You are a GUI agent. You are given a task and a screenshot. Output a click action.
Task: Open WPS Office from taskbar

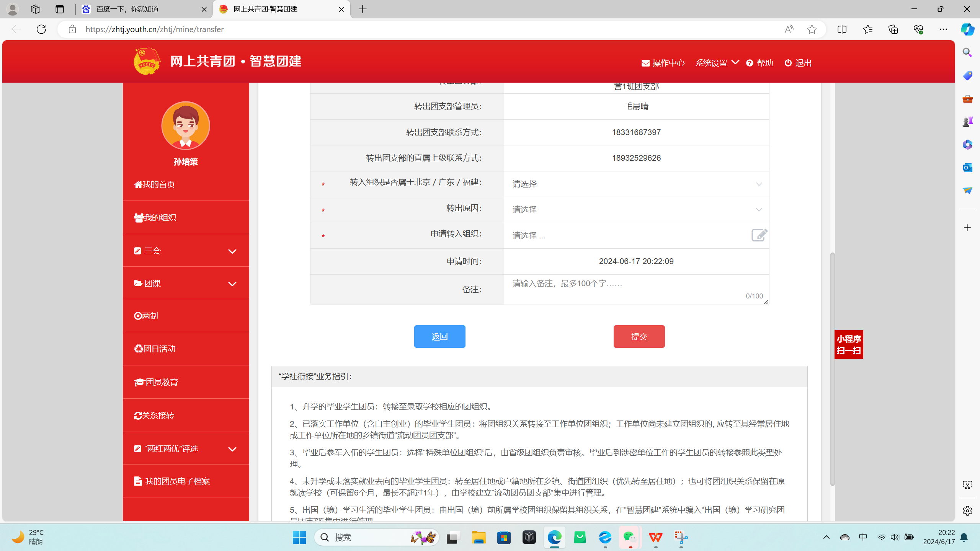[655, 537]
